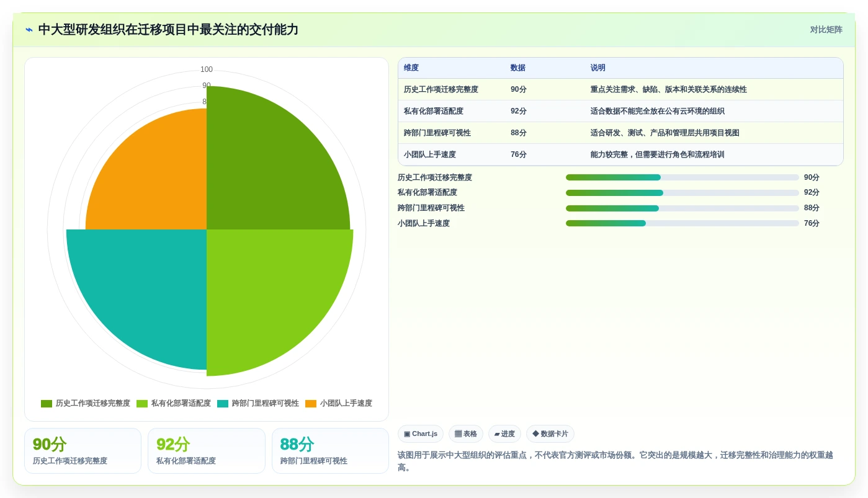Click table cell 私有化部署适配度

click(x=434, y=111)
